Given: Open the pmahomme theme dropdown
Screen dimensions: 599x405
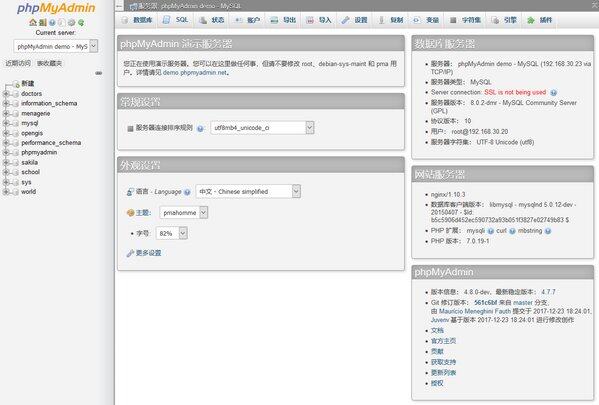Looking at the screenshot, I should pyautogui.click(x=184, y=213).
